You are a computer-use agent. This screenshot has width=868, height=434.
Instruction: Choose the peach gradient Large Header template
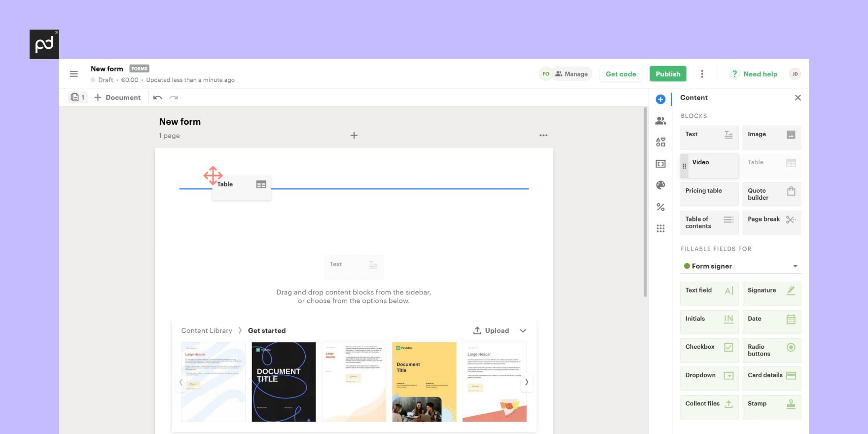354,382
